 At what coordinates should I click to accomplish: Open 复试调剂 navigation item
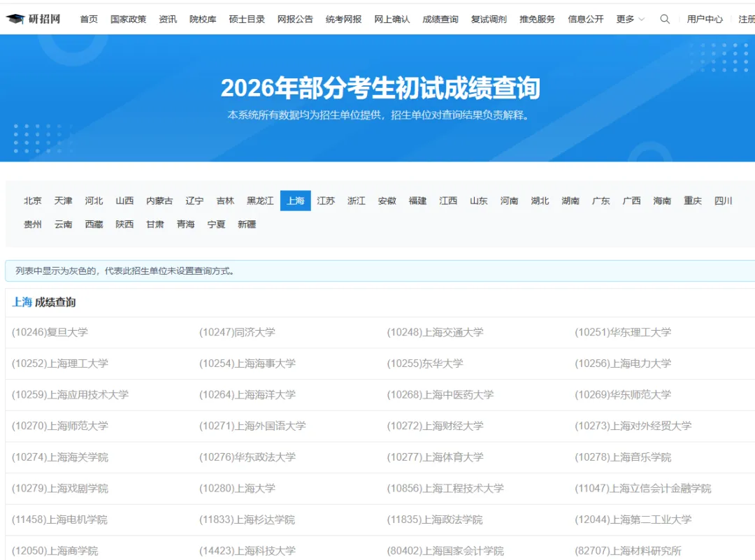tap(489, 20)
